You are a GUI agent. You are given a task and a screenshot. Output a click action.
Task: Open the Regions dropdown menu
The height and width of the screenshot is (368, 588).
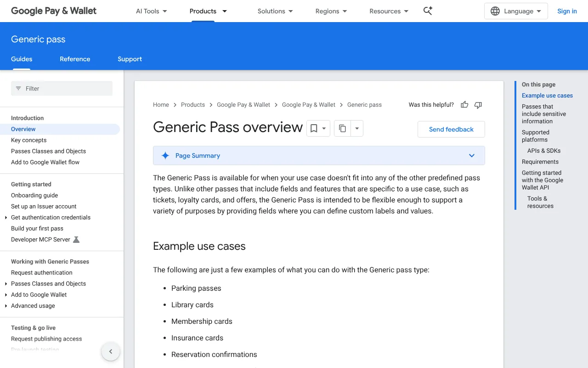point(331,11)
